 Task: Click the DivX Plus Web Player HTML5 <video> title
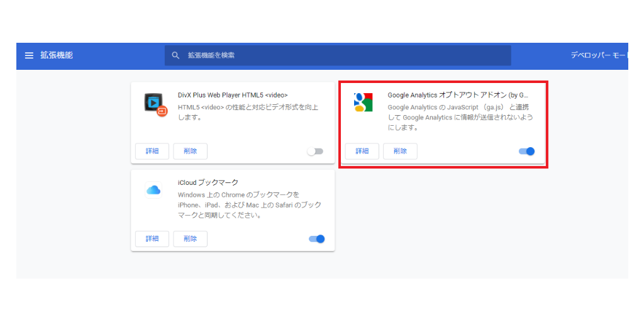pos(233,95)
